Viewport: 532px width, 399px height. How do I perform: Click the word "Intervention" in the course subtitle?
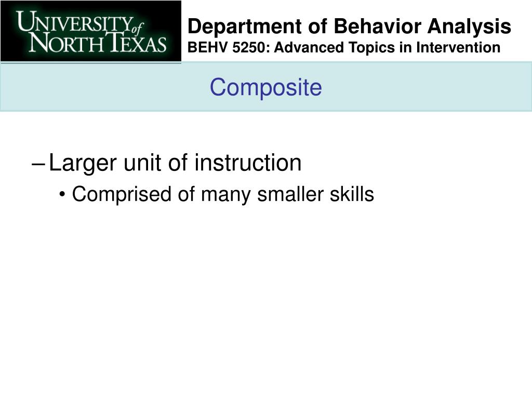tap(458, 47)
